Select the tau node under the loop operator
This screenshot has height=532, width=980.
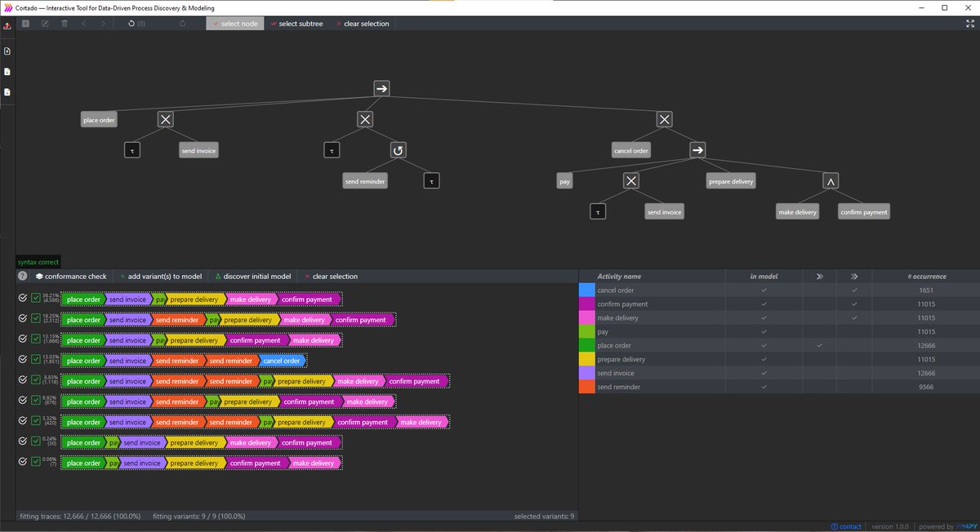tap(431, 181)
